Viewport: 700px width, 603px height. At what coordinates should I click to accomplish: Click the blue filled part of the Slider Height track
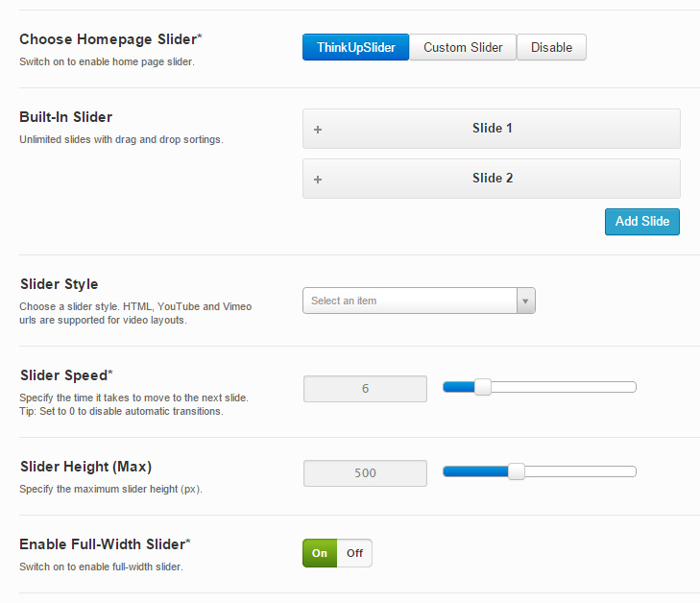[x=475, y=471]
